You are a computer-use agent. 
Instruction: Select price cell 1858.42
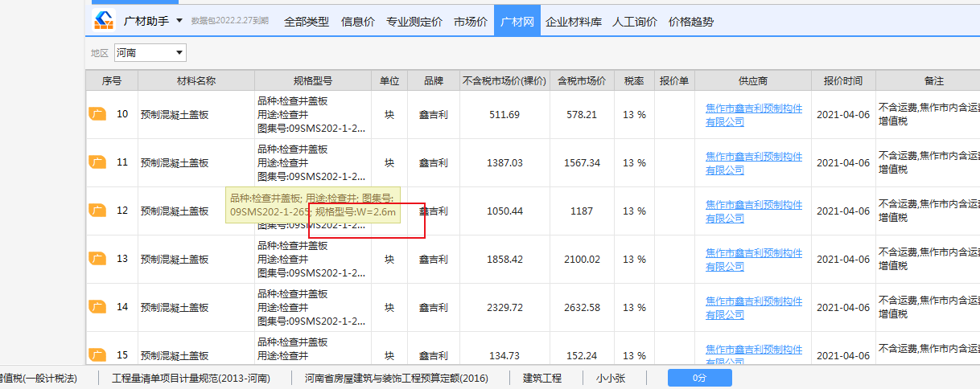click(504, 260)
